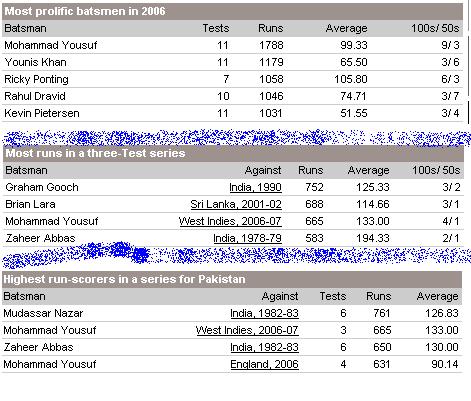Click the West Indies, 2006-07 link in three-Test series table
471x401 pixels.
pos(230,221)
